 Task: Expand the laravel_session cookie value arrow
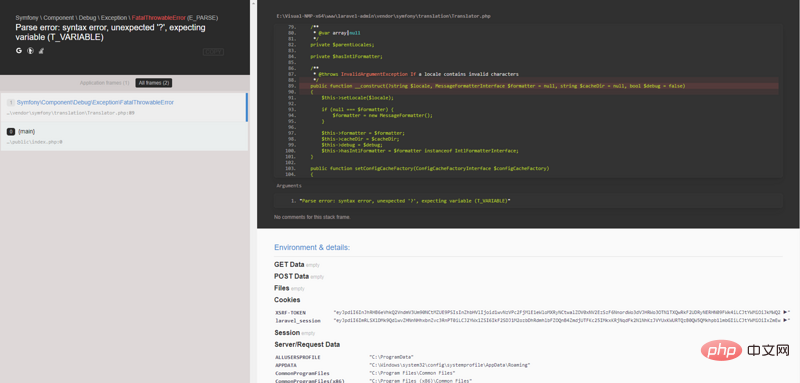click(x=786, y=320)
